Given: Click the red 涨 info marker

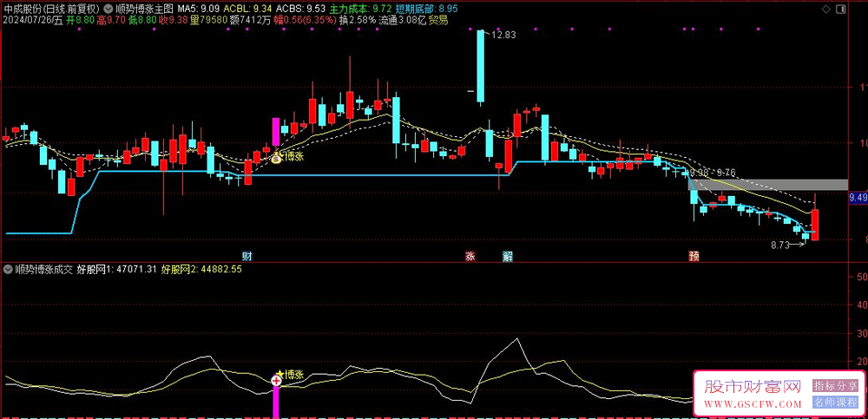Looking at the screenshot, I should click(x=470, y=256).
